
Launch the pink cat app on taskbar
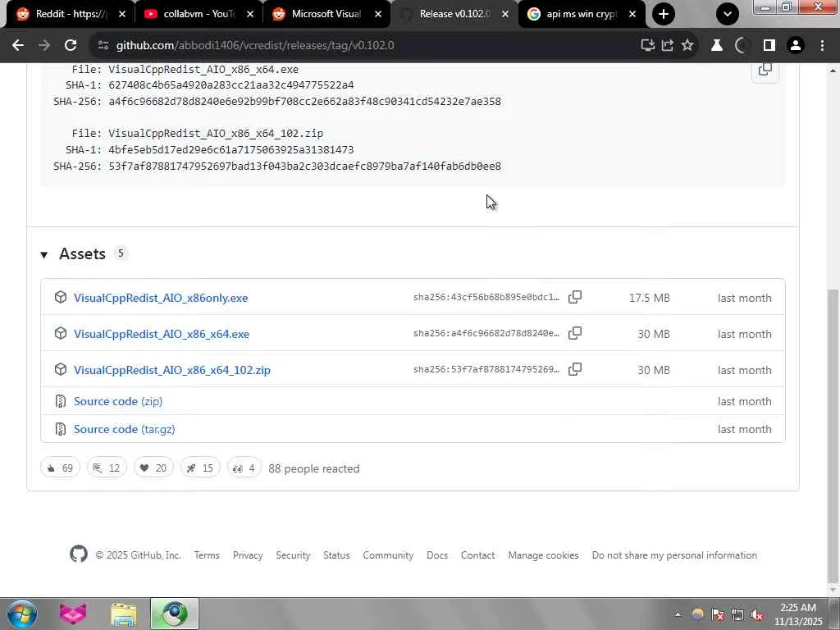[73, 614]
